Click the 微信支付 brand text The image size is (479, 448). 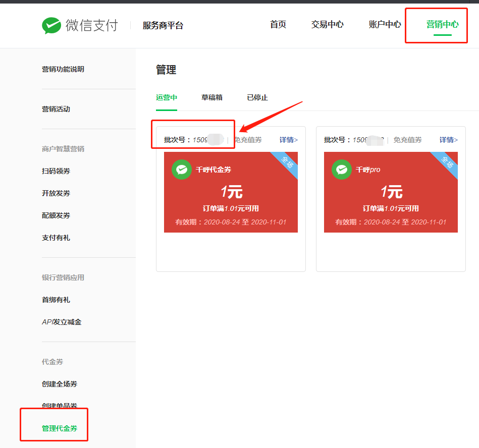[92, 25]
